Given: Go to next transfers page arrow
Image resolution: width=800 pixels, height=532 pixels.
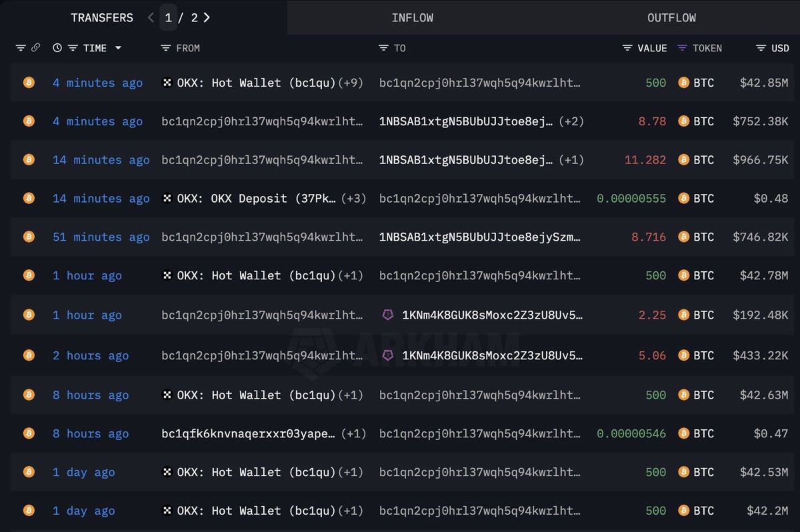Looking at the screenshot, I should [207, 18].
